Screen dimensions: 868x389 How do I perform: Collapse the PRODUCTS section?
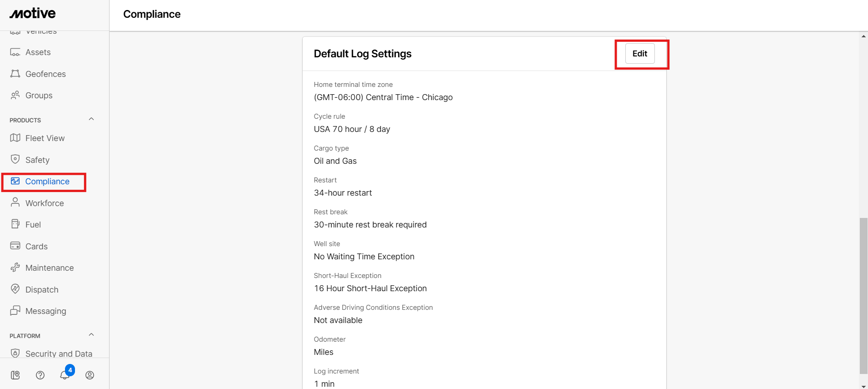pos(91,119)
